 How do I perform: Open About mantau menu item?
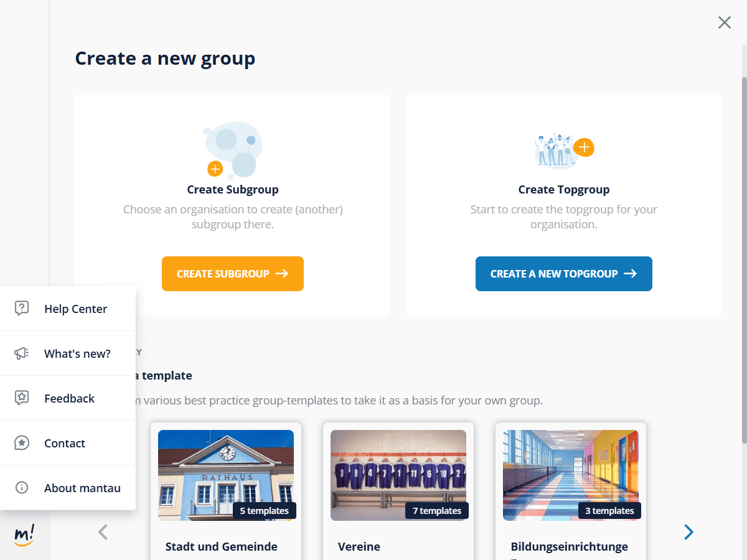pyautogui.click(x=68, y=488)
